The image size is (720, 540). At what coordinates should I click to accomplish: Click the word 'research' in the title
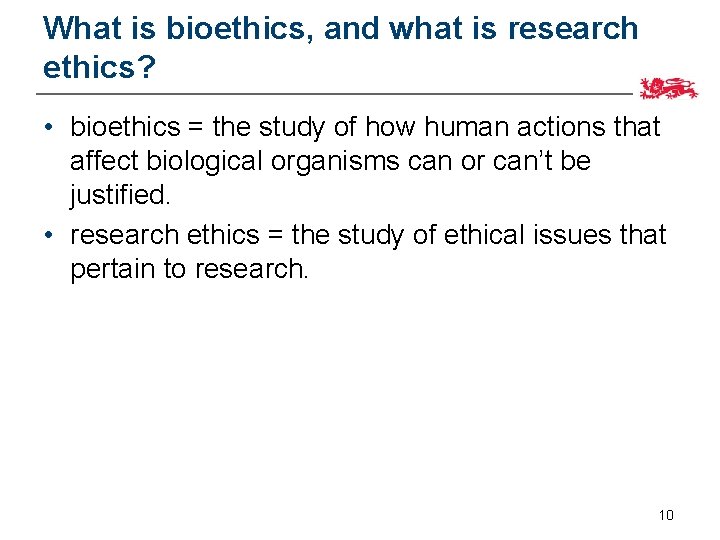(573, 28)
